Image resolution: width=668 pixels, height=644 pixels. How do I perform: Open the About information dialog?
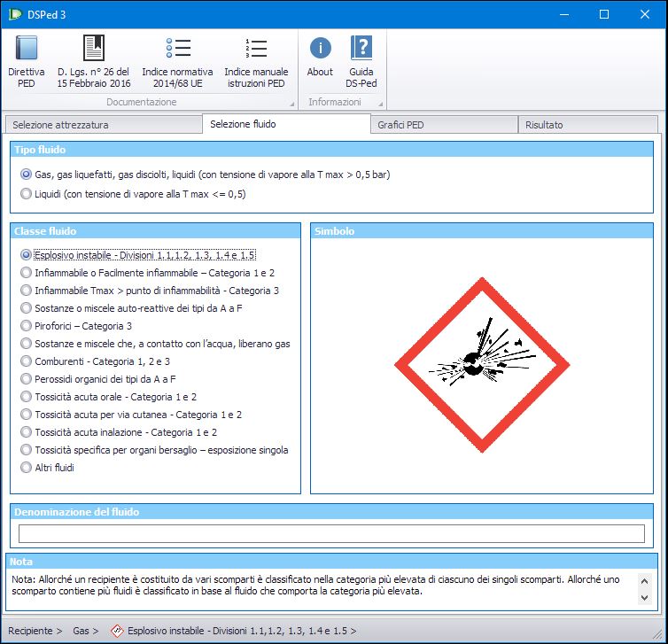coord(320,58)
